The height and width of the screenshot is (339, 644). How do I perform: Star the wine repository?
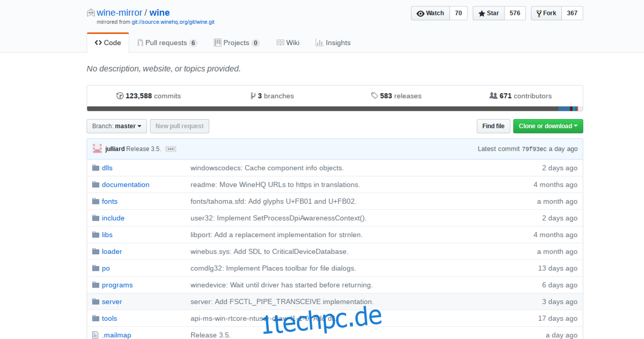488,13
